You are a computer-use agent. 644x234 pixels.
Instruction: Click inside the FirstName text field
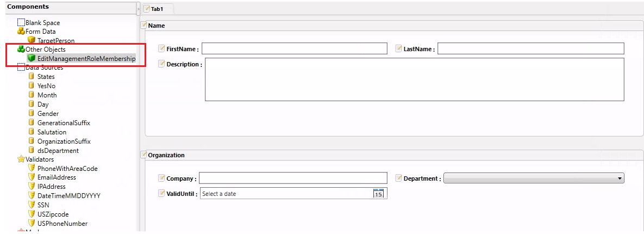pyautogui.click(x=295, y=48)
